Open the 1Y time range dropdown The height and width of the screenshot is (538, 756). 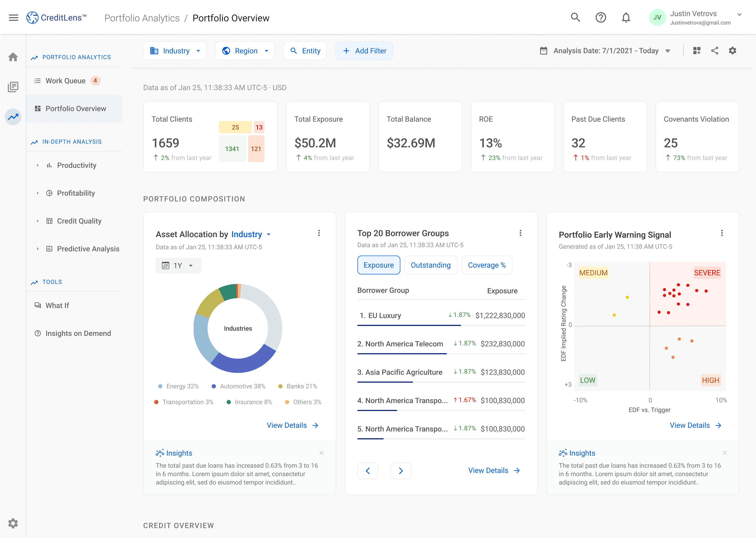pyautogui.click(x=178, y=266)
